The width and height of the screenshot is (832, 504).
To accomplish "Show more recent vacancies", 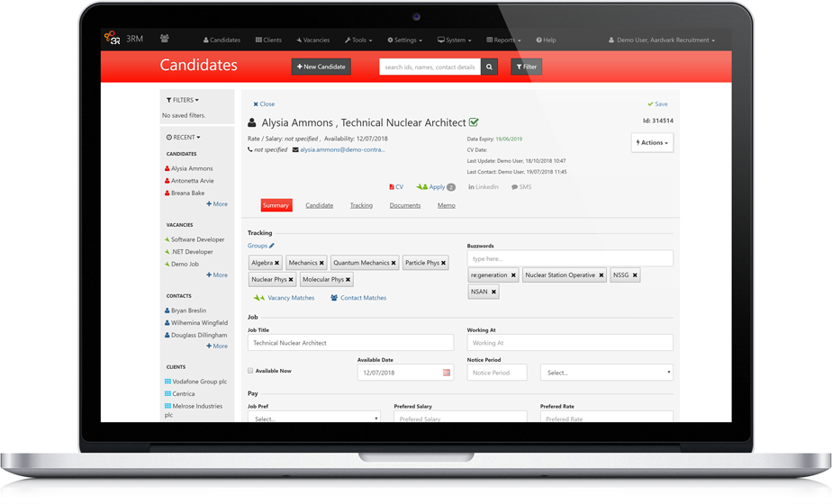I will [x=217, y=274].
